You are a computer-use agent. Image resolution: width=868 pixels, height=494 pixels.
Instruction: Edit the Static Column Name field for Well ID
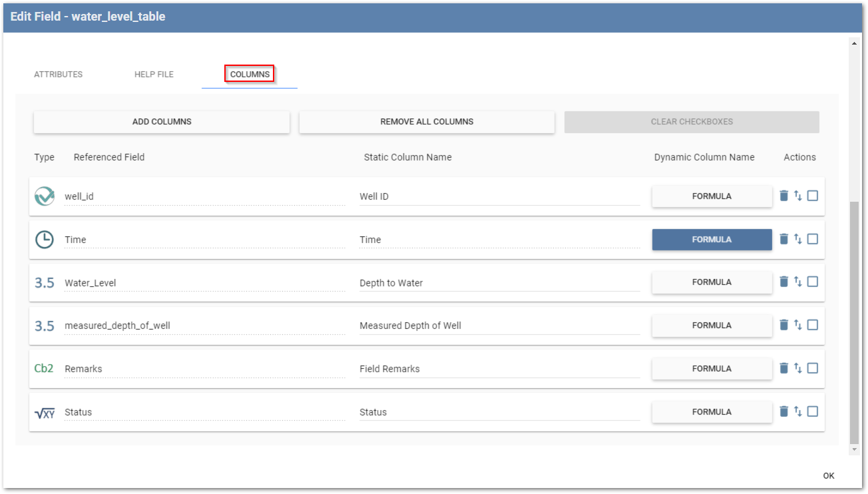pyautogui.click(x=499, y=196)
